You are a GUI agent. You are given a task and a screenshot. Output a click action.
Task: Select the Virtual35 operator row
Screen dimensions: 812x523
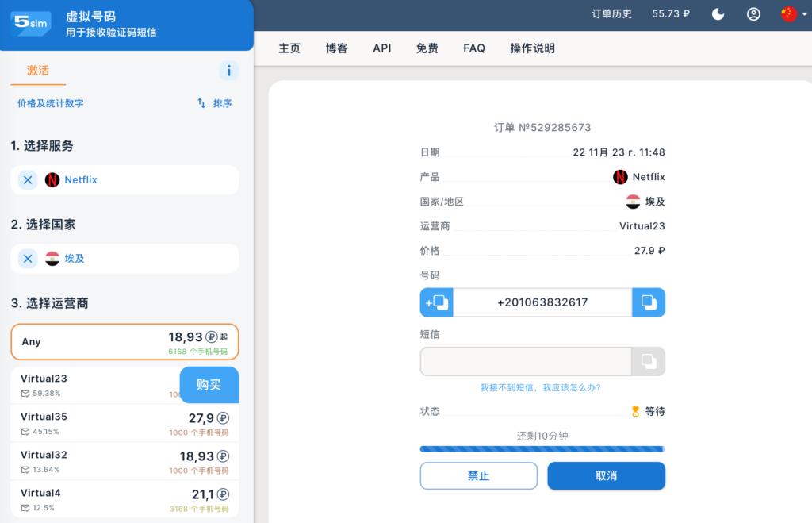pyautogui.click(x=124, y=424)
